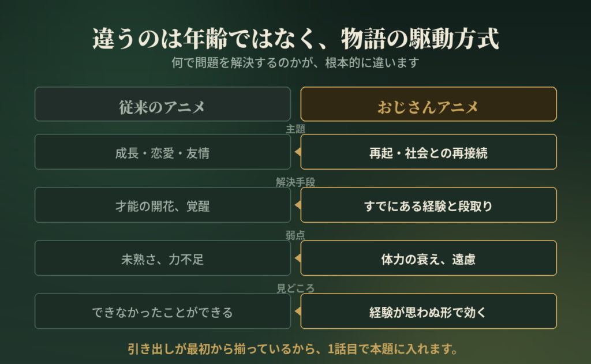Select the 成長・恋愛・友情 cell
Image resolution: width=591 pixels, height=364 pixels.
(x=162, y=152)
